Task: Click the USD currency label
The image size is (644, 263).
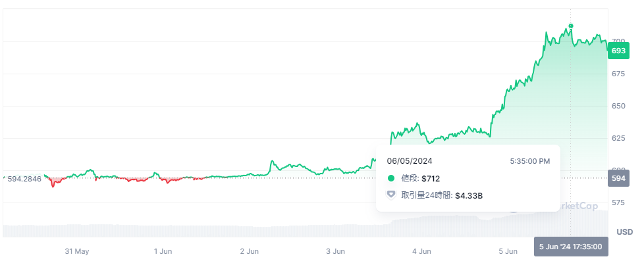Action: tap(624, 232)
